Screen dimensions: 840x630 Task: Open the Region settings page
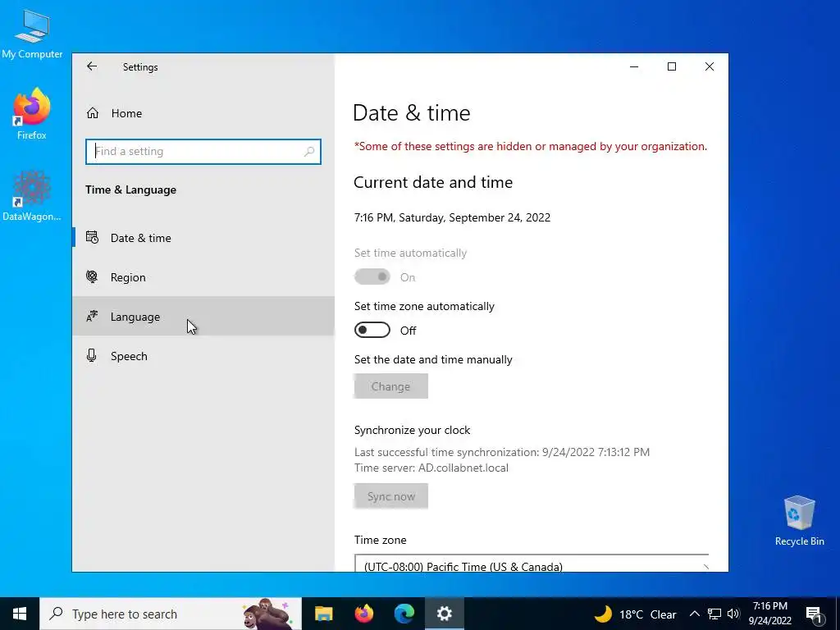tap(203, 277)
